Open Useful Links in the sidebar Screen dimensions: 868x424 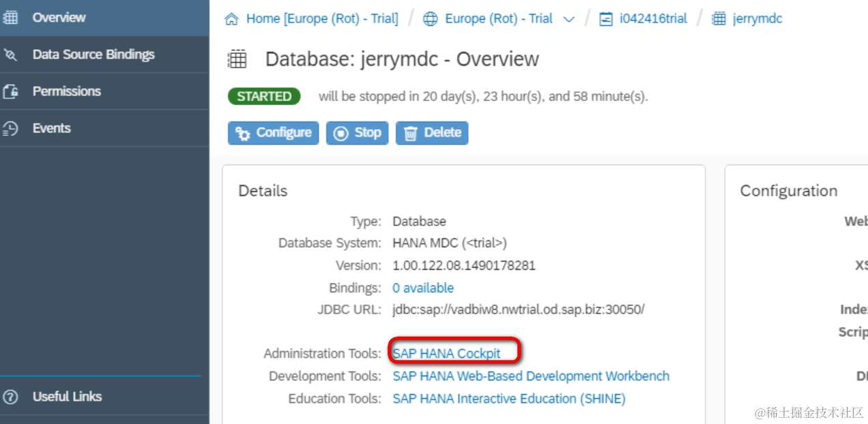104,396
